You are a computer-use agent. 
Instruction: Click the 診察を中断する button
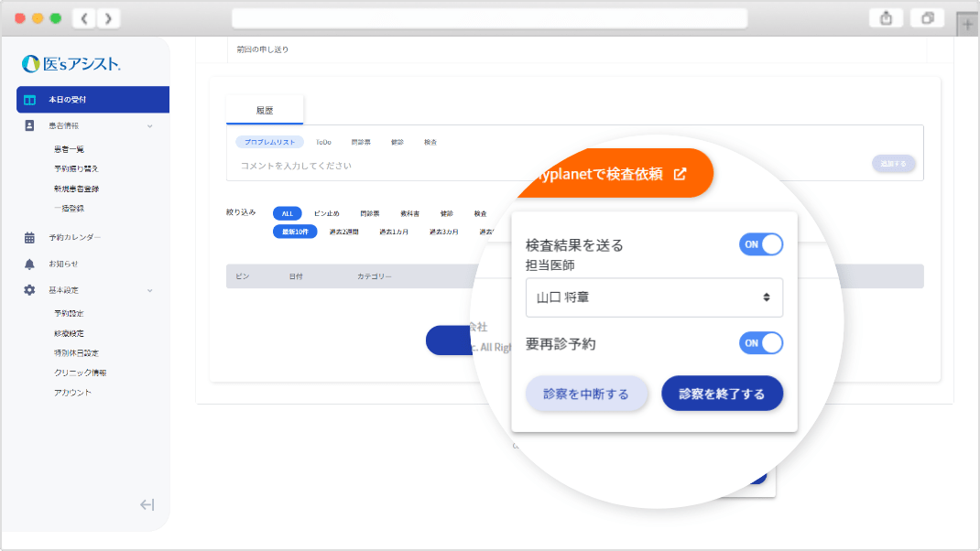(x=586, y=394)
